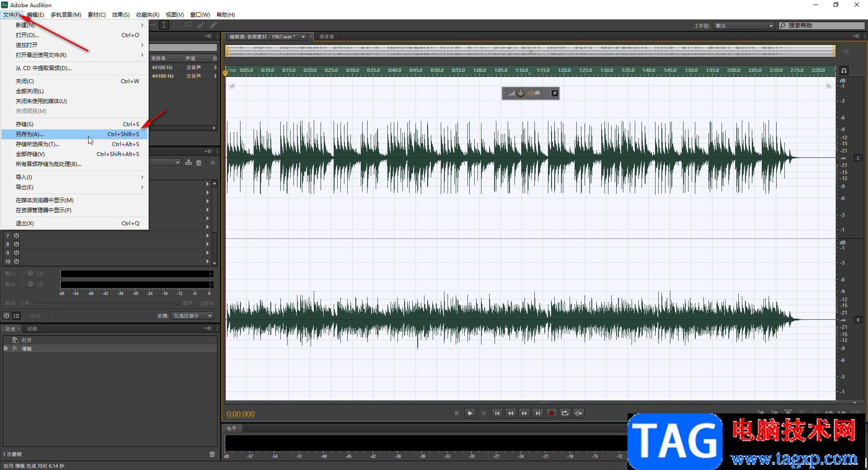The image size is (868, 470).
Task: Select the Spot Healing Brush tool
Action: click(212, 25)
